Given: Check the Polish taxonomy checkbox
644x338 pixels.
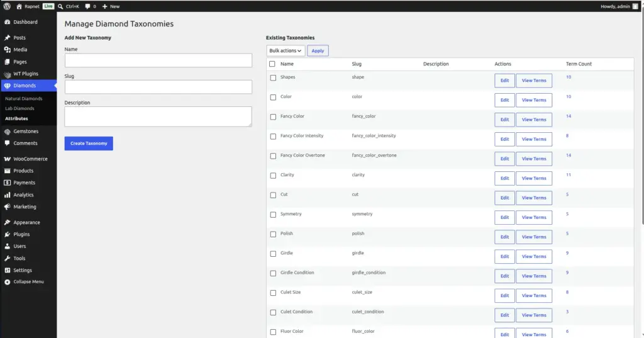Looking at the screenshot, I should pyautogui.click(x=273, y=234).
